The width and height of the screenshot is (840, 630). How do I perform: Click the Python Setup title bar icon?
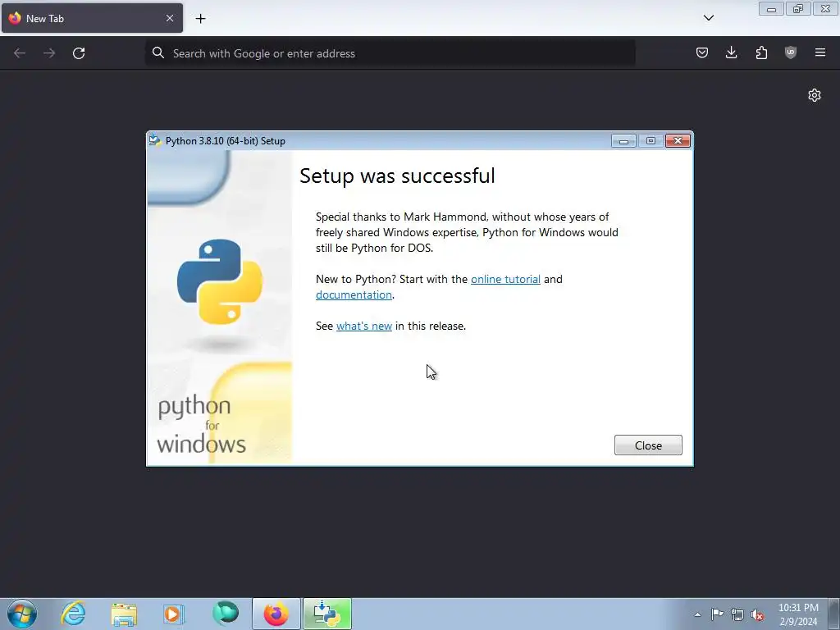tap(155, 140)
